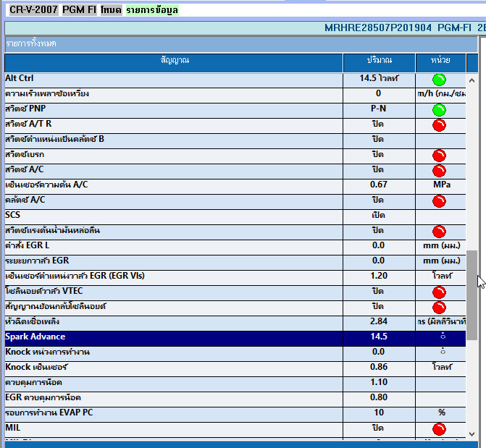486x448 pixels.
Task: Click the red indicator in the MIL row
Action: point(439,429)
